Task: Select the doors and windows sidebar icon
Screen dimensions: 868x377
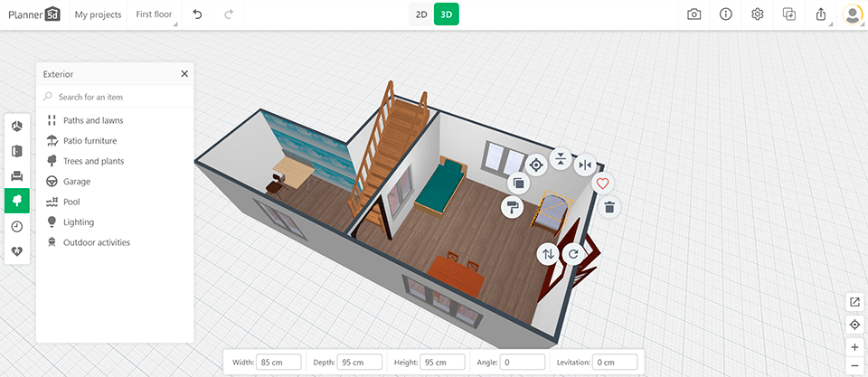Action: point(17,151)
